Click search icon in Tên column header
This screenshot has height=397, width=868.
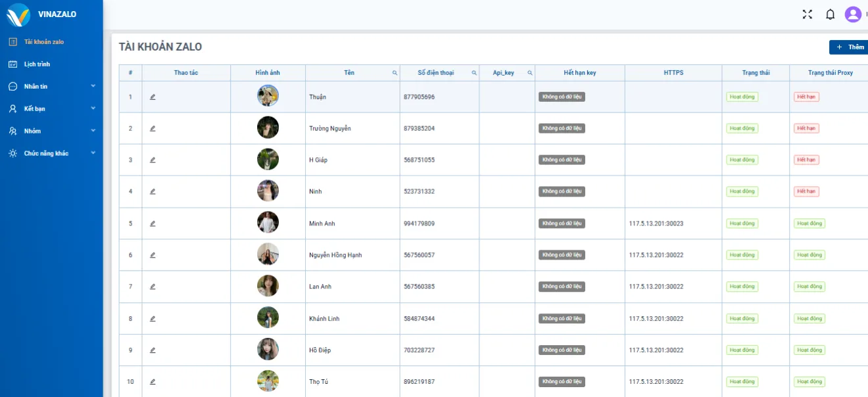coord(395,73)
